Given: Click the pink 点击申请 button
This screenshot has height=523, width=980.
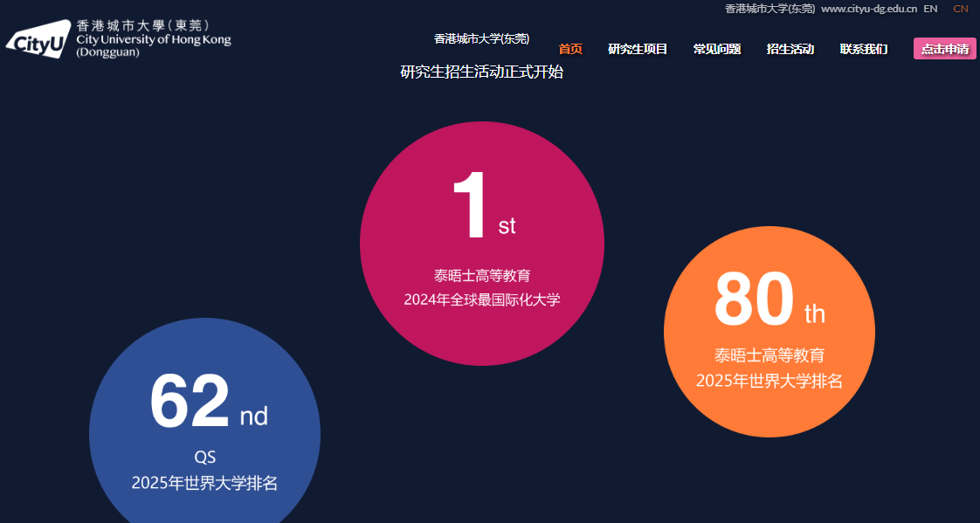Looking at the screenshot, I should pos(944,49).
